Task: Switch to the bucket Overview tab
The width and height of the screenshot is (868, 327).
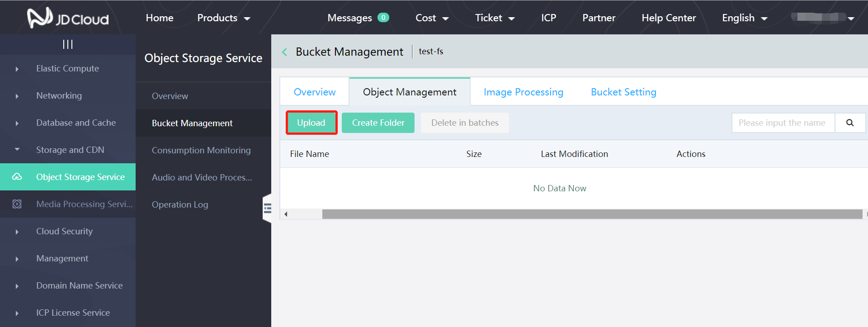Action: (x=315, y=92)
